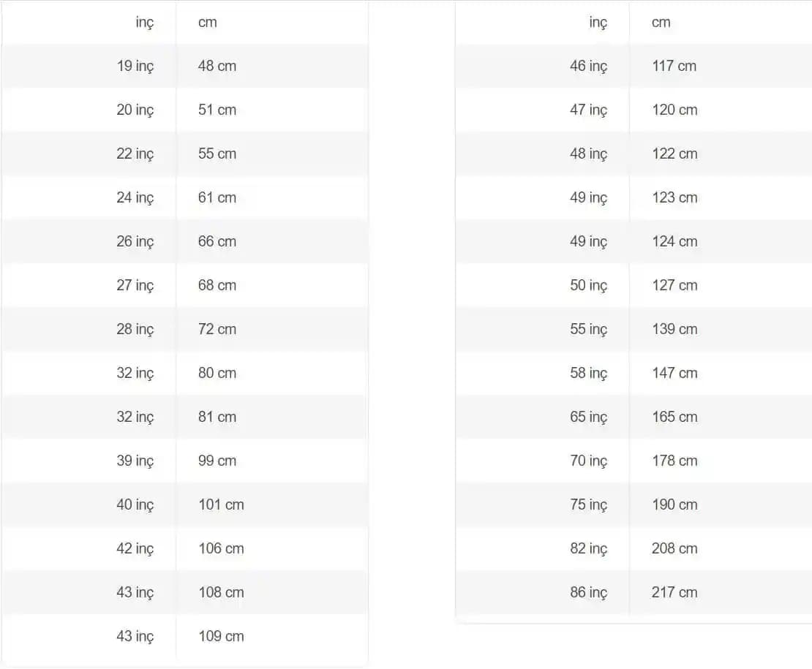The image size is (812, 669).
Task: Select the "65 inç" cell
Action: click(x=589, y=417)
